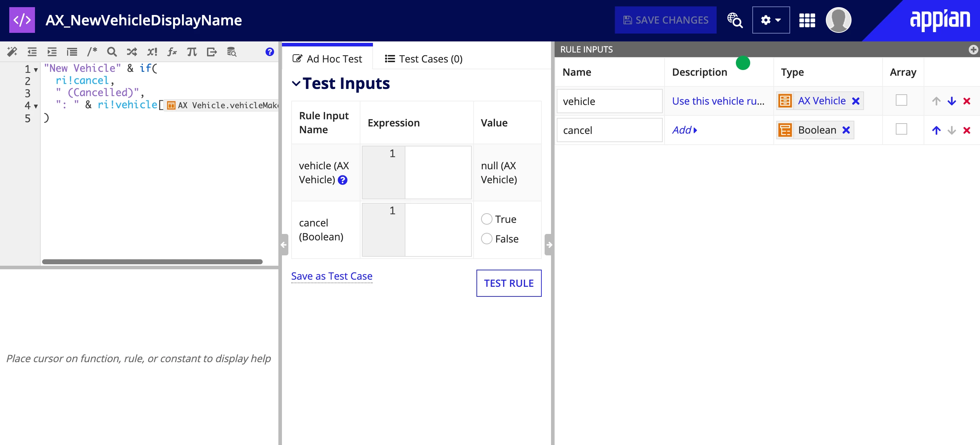Collapse the rule inputs pane right arrow
980x445 pixels.
point(549,245)
